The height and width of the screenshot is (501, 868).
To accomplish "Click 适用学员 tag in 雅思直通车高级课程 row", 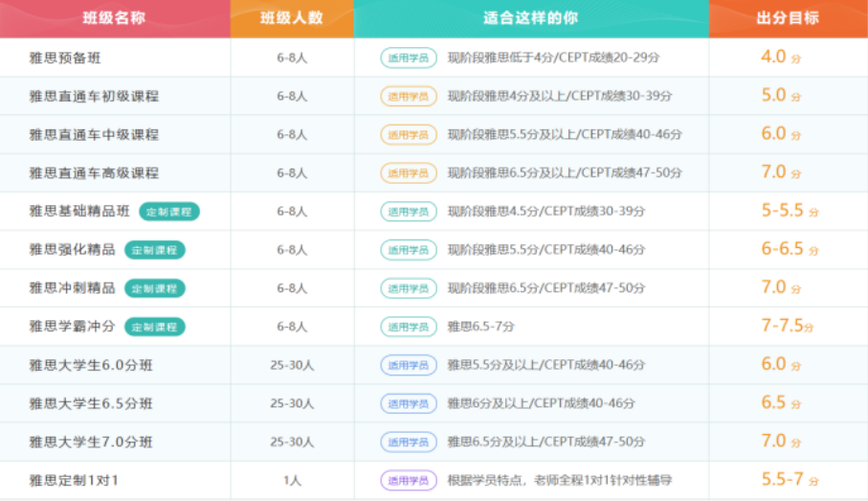I will coord(409,173).
